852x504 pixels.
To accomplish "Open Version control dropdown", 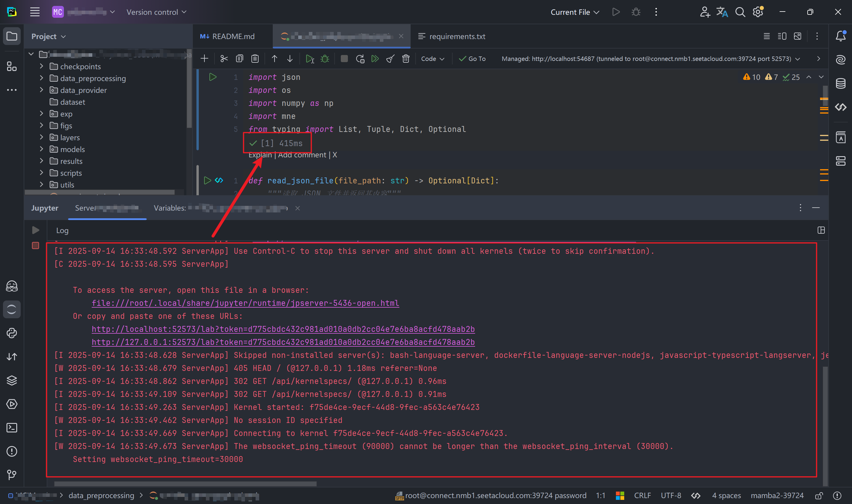I will click(156, 12).
